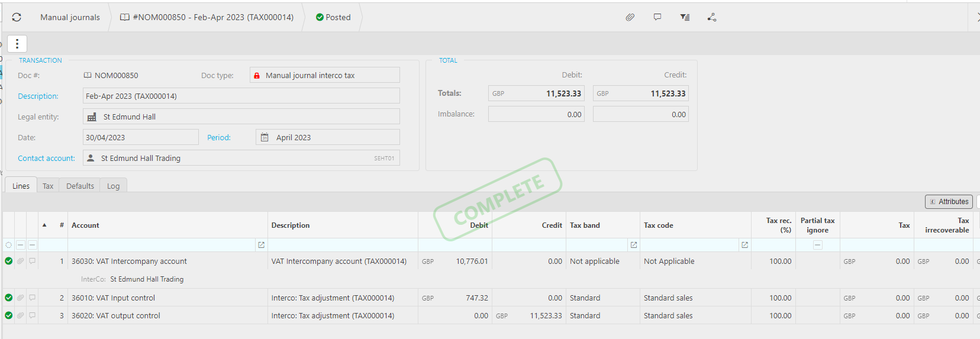Switch to the Defaults tab

[x=80, y=186]
